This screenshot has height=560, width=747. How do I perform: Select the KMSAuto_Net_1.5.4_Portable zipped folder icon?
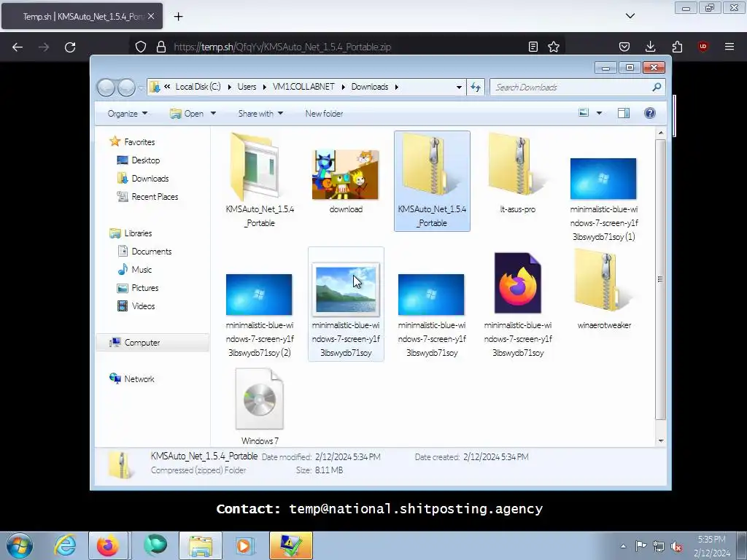tap(432, 165)
